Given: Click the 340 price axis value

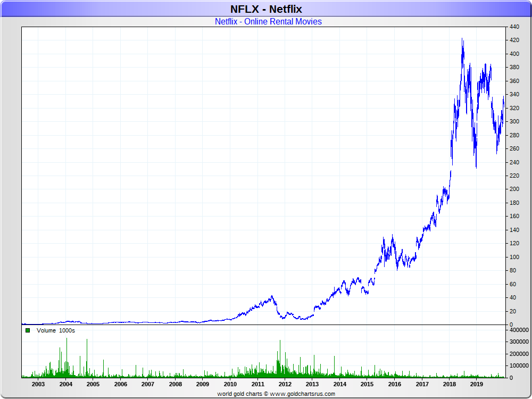Looking at the screenshot, I should click(x=514, y=94).
